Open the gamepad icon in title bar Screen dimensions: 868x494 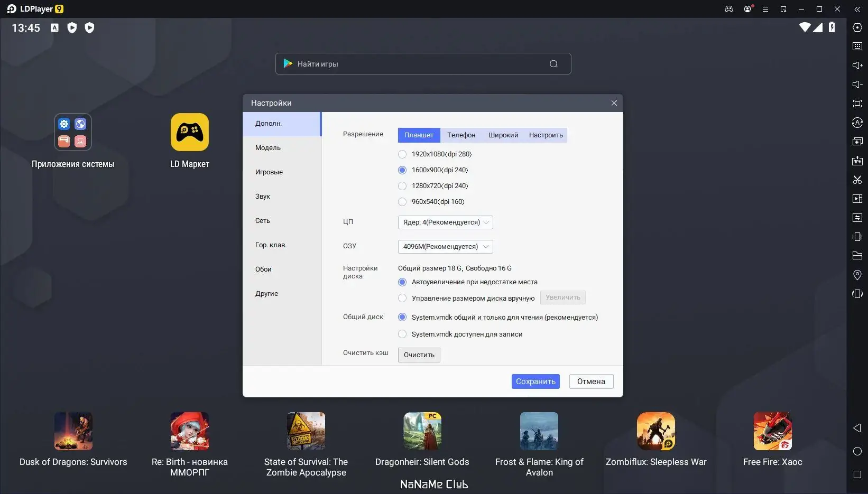click(x=729, y=9)
